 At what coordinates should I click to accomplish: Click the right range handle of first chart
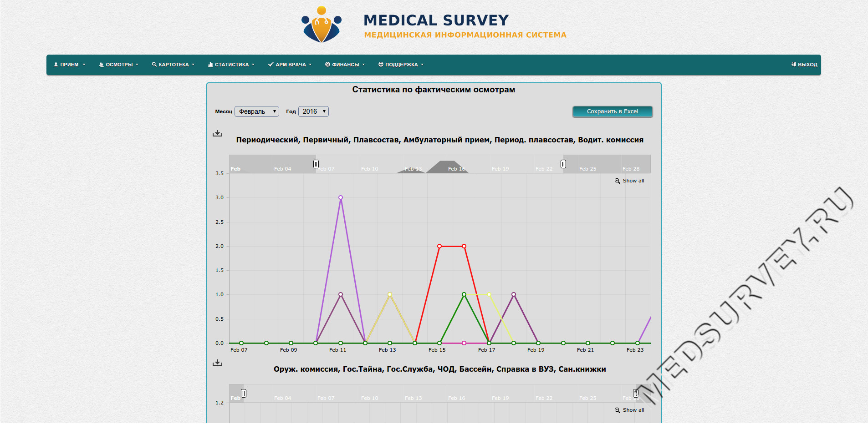tap(563, 164)
